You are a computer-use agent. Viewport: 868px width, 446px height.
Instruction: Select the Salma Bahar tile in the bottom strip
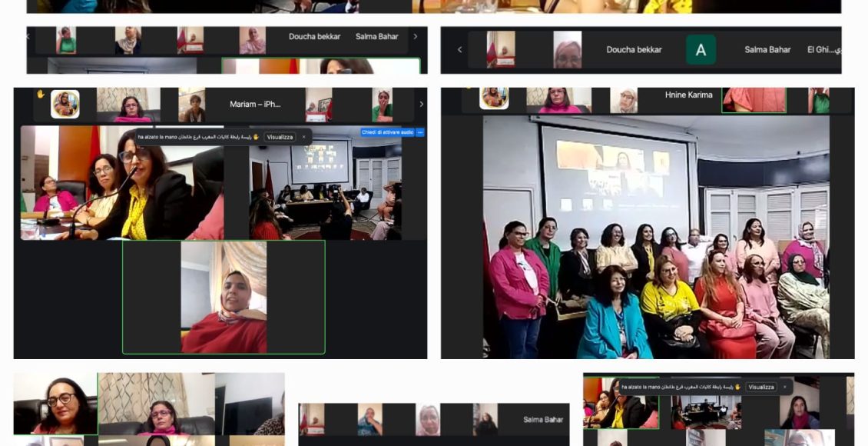543,419
